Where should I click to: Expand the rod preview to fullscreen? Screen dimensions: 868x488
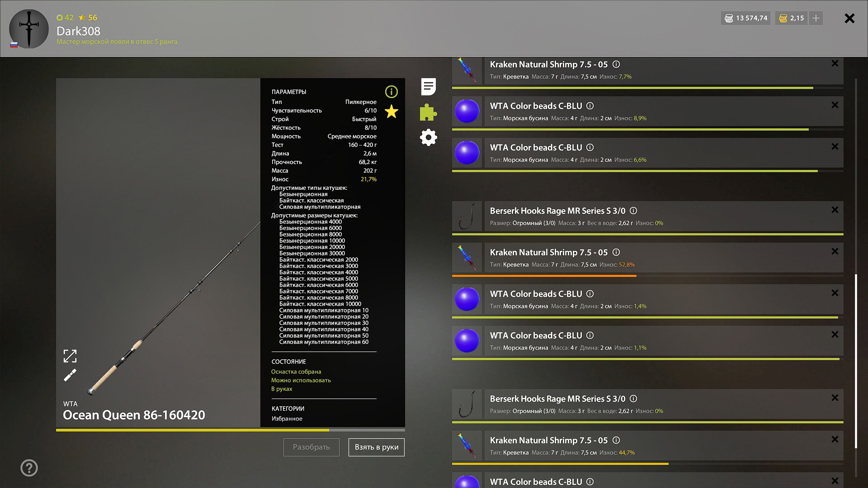(x=70, y=356)
